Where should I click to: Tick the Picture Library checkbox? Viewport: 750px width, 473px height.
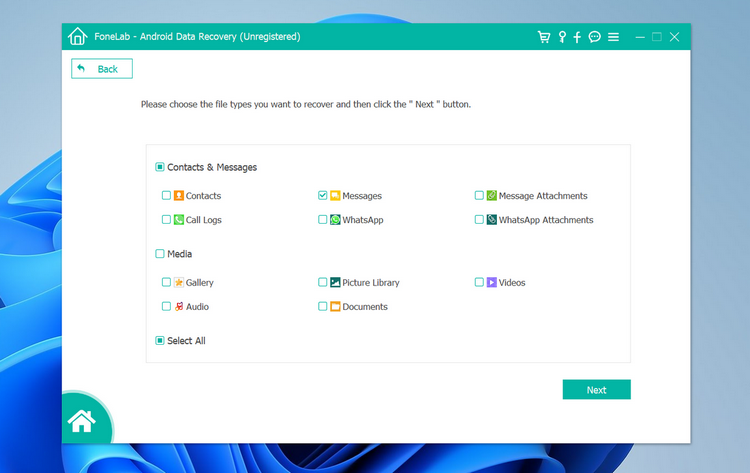point(322,282)
